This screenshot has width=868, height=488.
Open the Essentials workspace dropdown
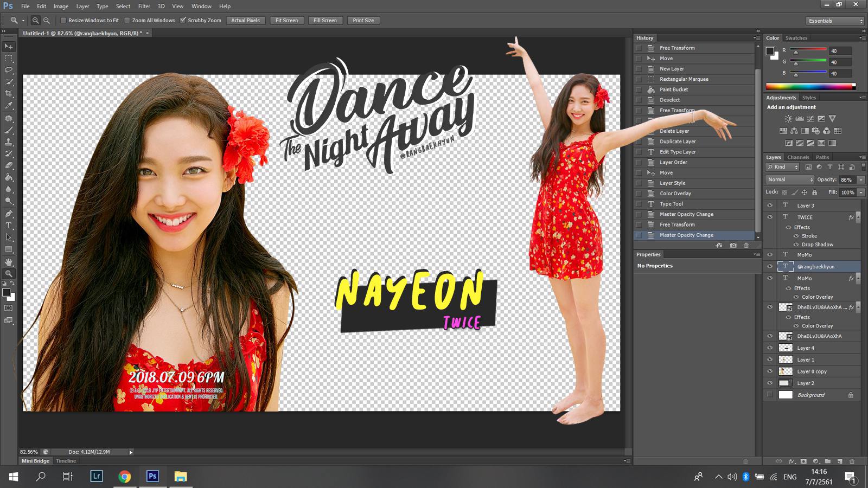(835, 21)
